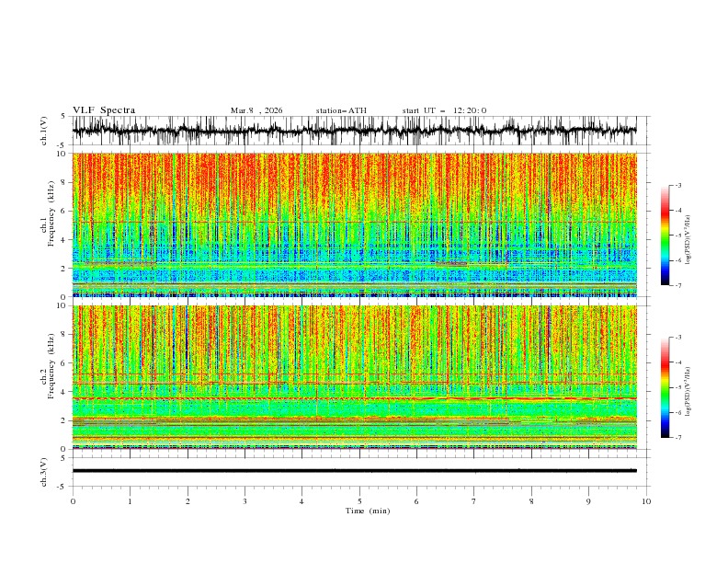Select the "start UT = 12:20:0" text
This screenshot has width=728, height=563.
coord(444,110)
